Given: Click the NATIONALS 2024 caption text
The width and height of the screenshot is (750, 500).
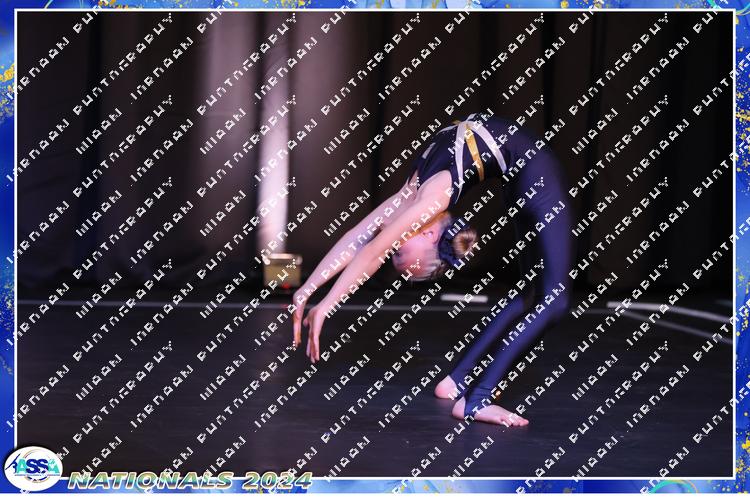Looking at the screenshot, I should coord(190,480).
